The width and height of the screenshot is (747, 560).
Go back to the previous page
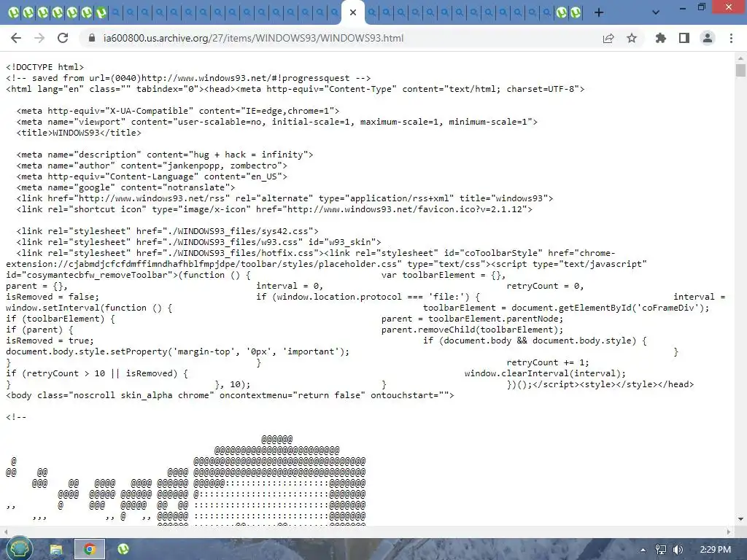point(16,38)
